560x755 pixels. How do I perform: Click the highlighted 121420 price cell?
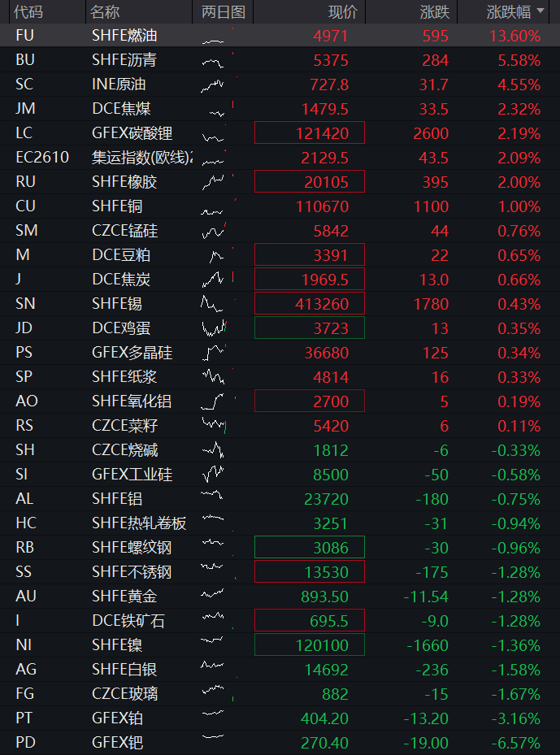pyautogui.click(x=310, y=133)
